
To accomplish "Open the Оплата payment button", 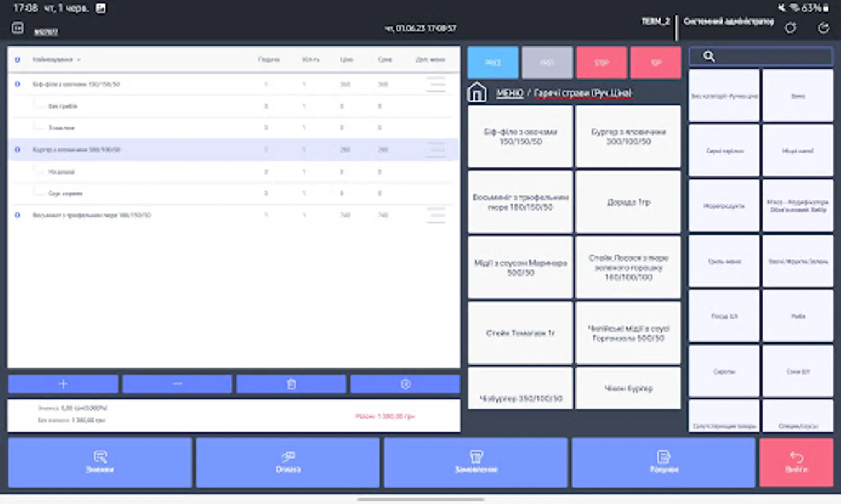I will [288, 463].
